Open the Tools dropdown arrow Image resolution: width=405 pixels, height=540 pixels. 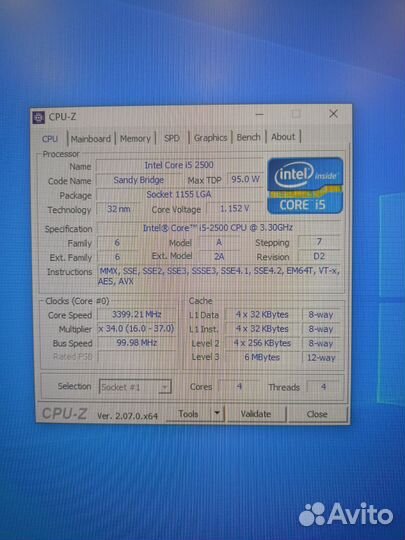(217, 413)
